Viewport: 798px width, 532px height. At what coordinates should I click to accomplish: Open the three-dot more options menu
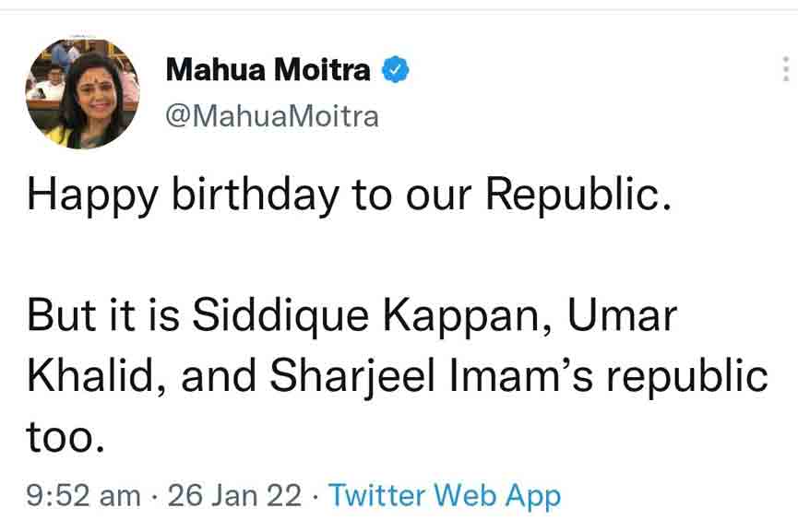784,70
